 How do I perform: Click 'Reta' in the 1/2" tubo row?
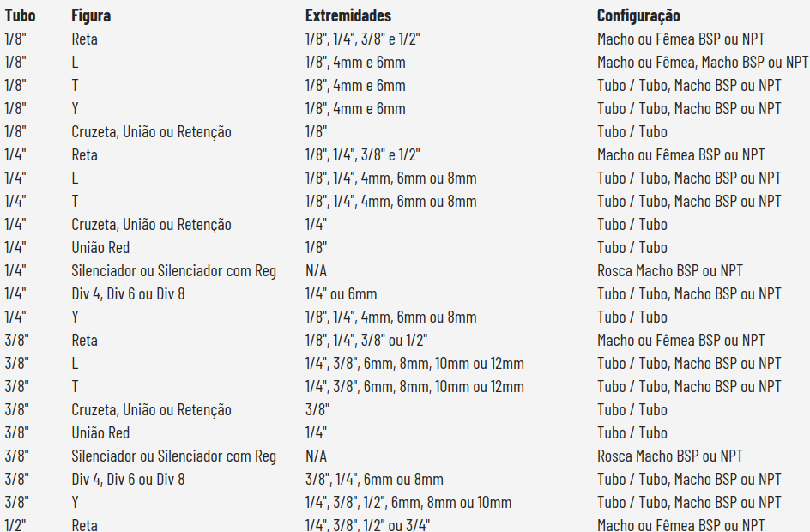[84, 525]
